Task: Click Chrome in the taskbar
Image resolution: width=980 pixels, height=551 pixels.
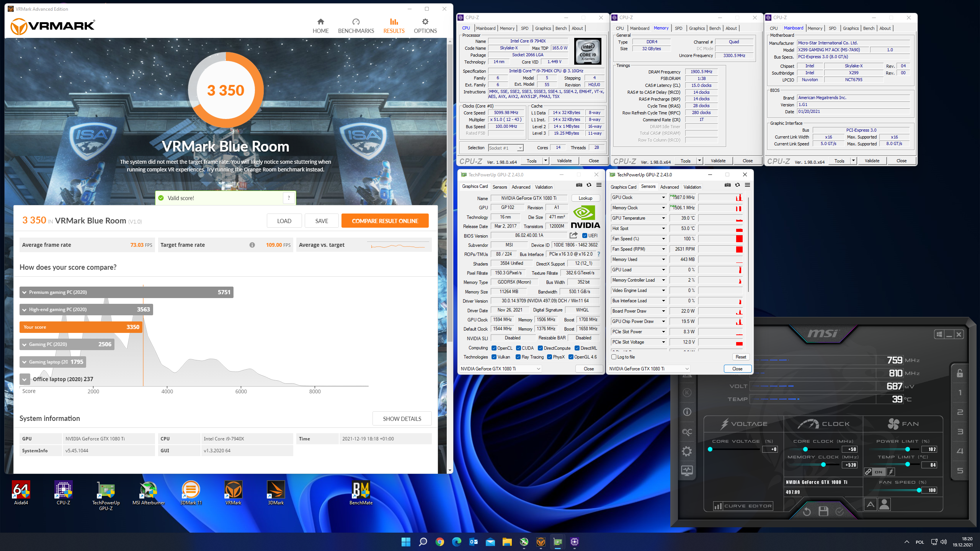Action: coord(439,542)
